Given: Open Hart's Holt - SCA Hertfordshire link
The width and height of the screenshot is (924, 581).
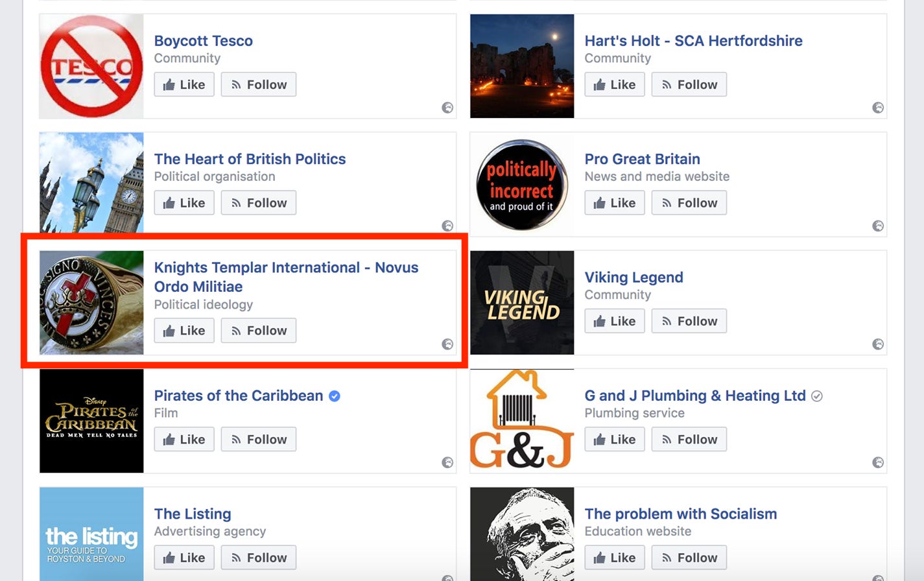Looking at the screenshot, I should [x=694, y=41].
